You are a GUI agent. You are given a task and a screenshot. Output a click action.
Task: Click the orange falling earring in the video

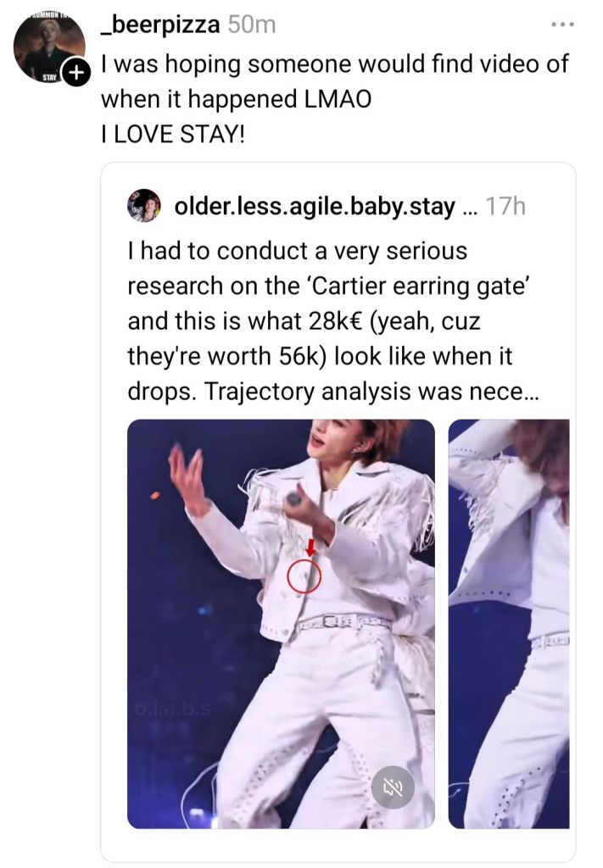(x=155, y=494)
